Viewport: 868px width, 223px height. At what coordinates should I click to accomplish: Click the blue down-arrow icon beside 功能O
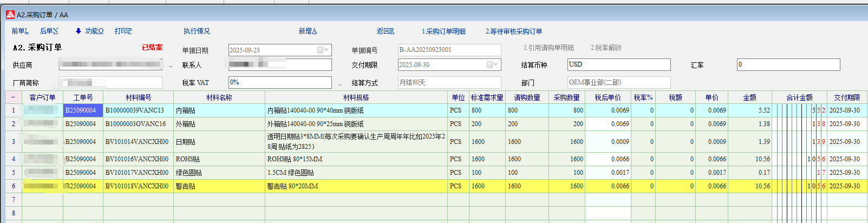click(79, 31)
